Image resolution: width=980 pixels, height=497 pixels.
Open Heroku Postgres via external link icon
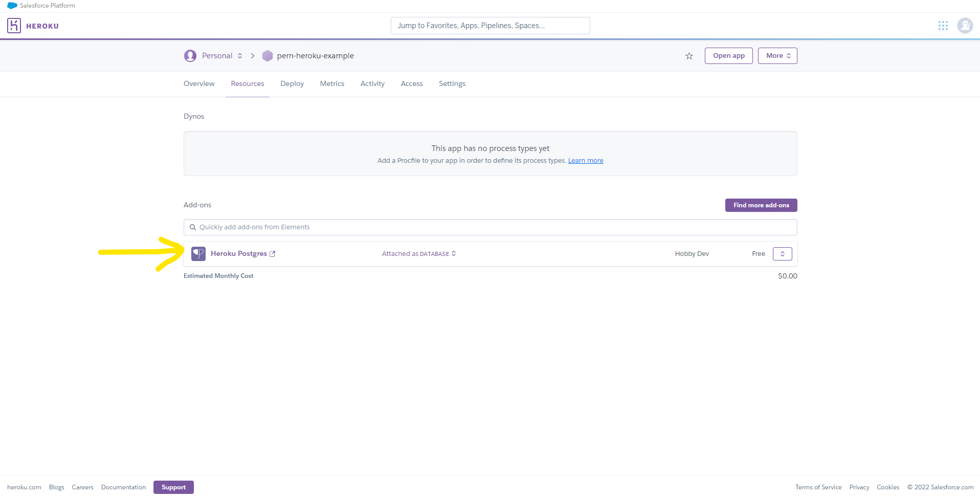[273, 253]
